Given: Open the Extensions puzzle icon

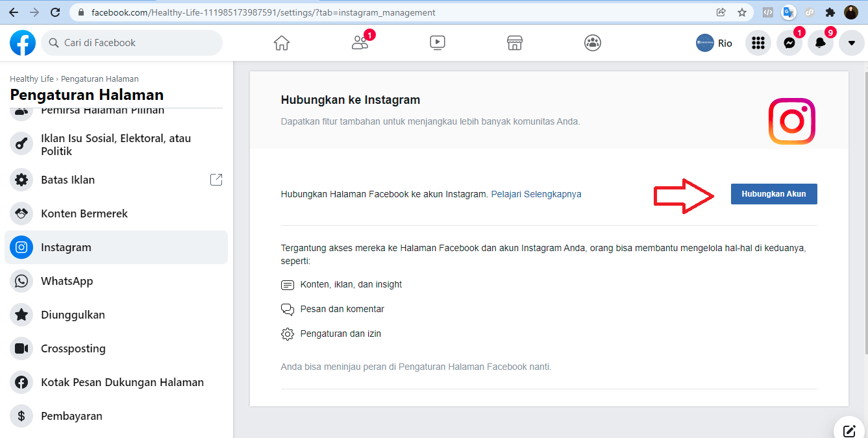Looking at the screenshot, I should click(x=830, y=12).
